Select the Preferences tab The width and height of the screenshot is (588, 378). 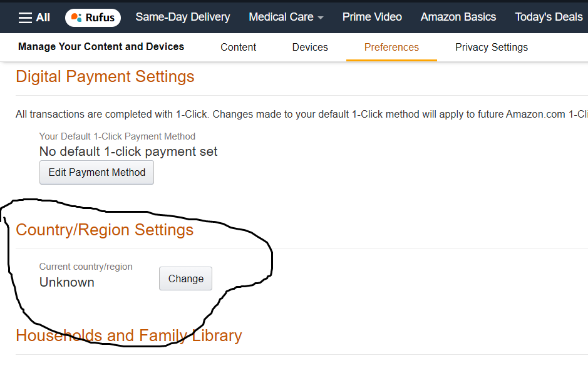point(391,48)
